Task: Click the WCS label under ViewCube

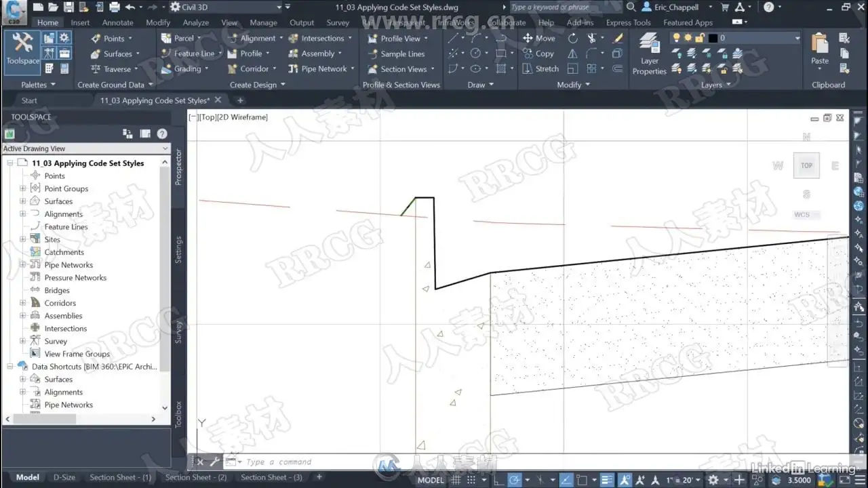Action: pyautogui.click(x=802, y=215)
